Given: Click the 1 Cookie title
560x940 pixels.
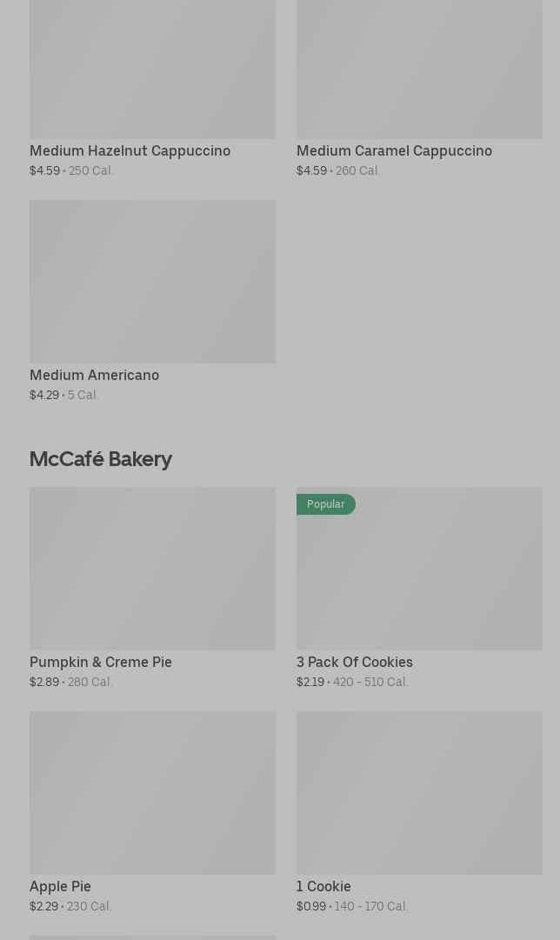Looking at the screenshot, I should pyautogui.click(x=323, y=886).
